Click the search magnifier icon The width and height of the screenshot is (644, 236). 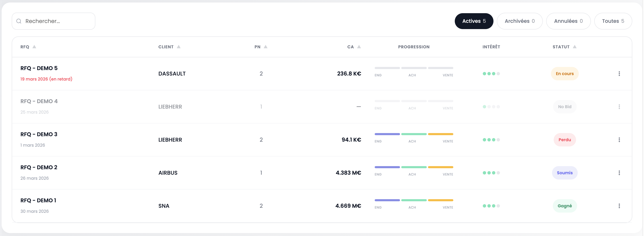pyautogui.click(x=19, y=21)
